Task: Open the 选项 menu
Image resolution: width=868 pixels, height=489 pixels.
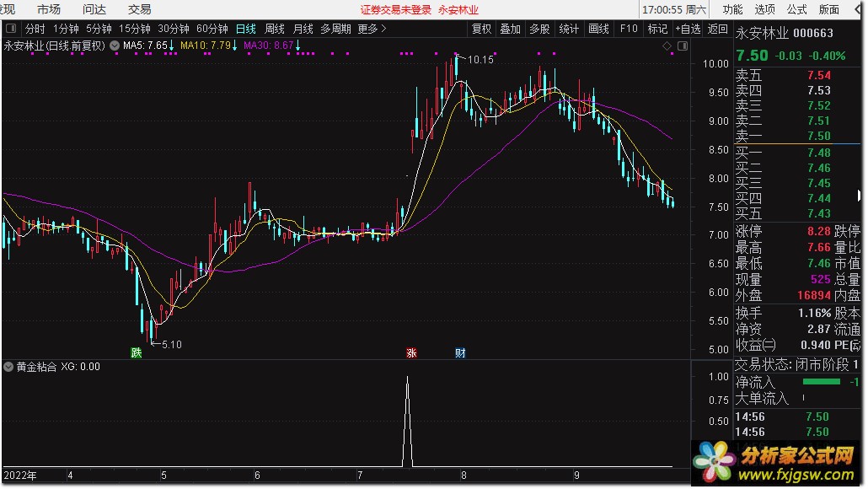Action: pyautogui.click(x=764, y=9)
